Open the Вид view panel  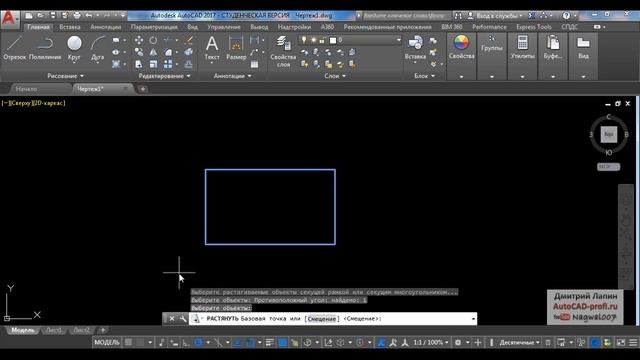pos(583,47)
